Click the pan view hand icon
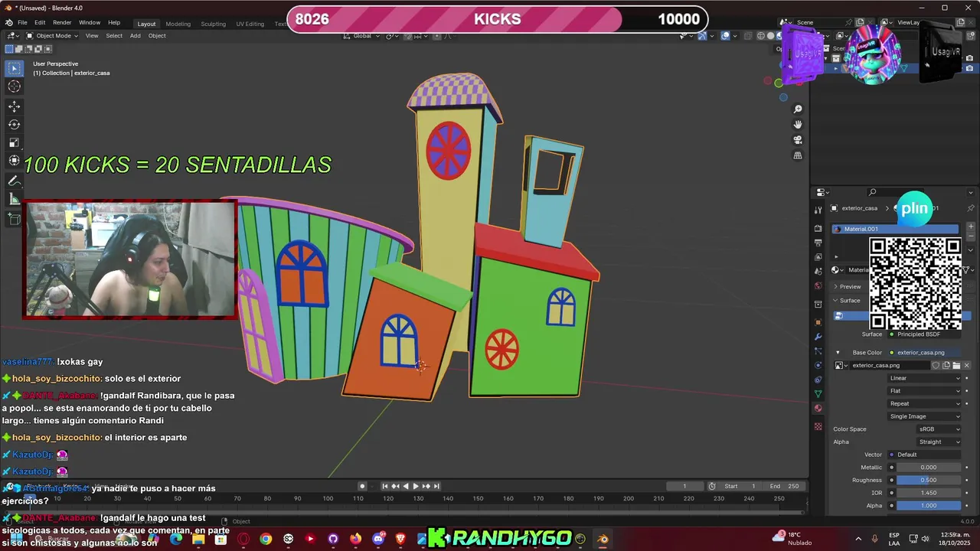The width and height of the screenshot is (980, 551). click(x=798, y=125)
